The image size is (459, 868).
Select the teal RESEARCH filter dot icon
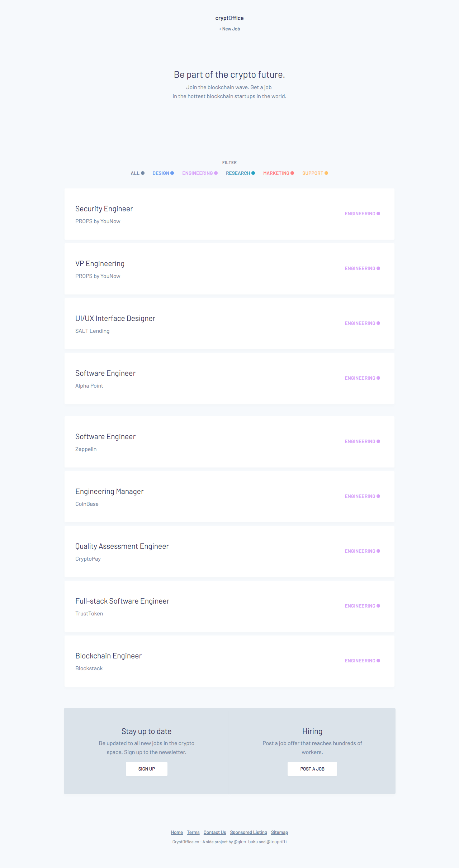pos(253,173)
